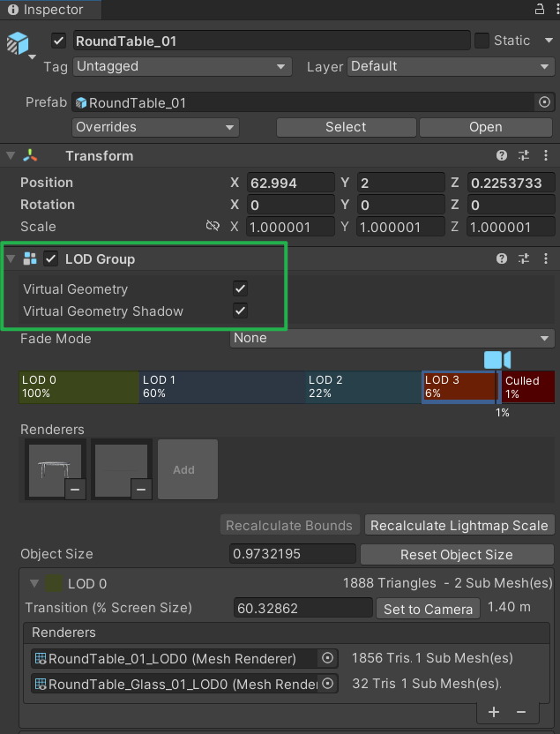The image size is (560, 734).
Task: Open LOD Group component options menu
Action: (x=545, y=259)
